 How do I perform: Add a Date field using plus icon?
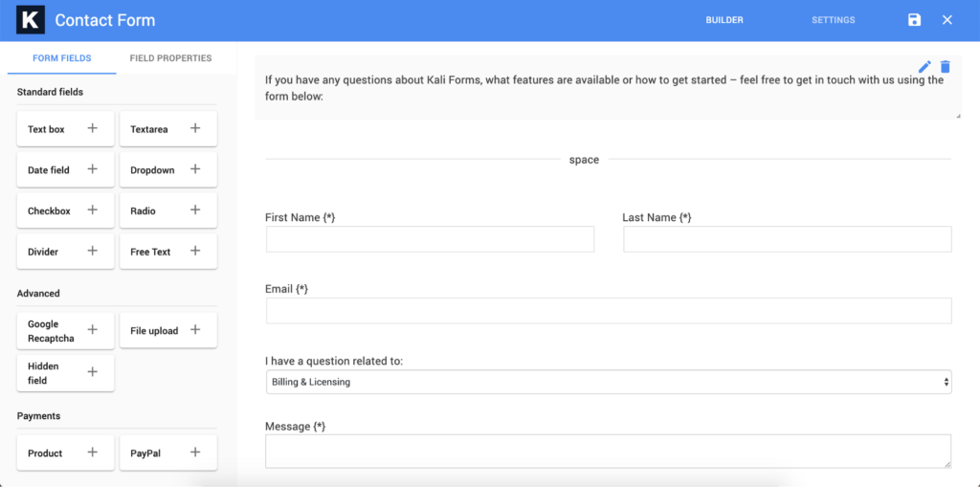pyautogui.click(x=93, y=169)
